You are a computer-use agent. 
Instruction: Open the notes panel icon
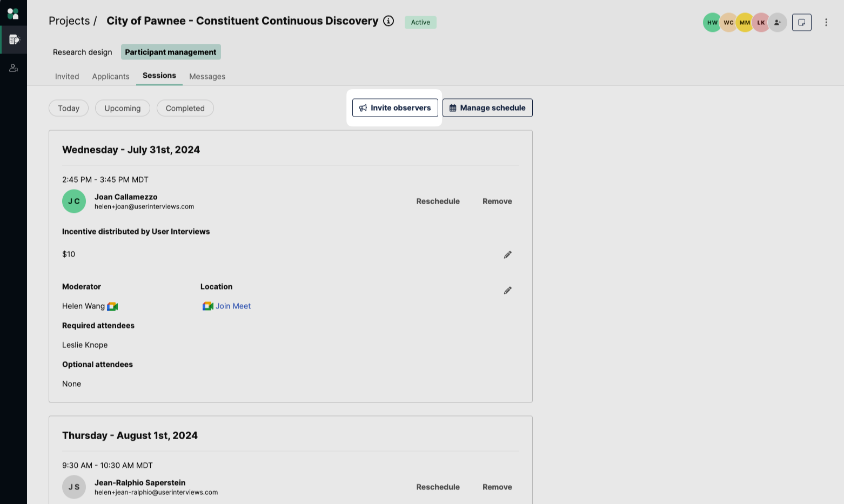click(x=802, y=22)
